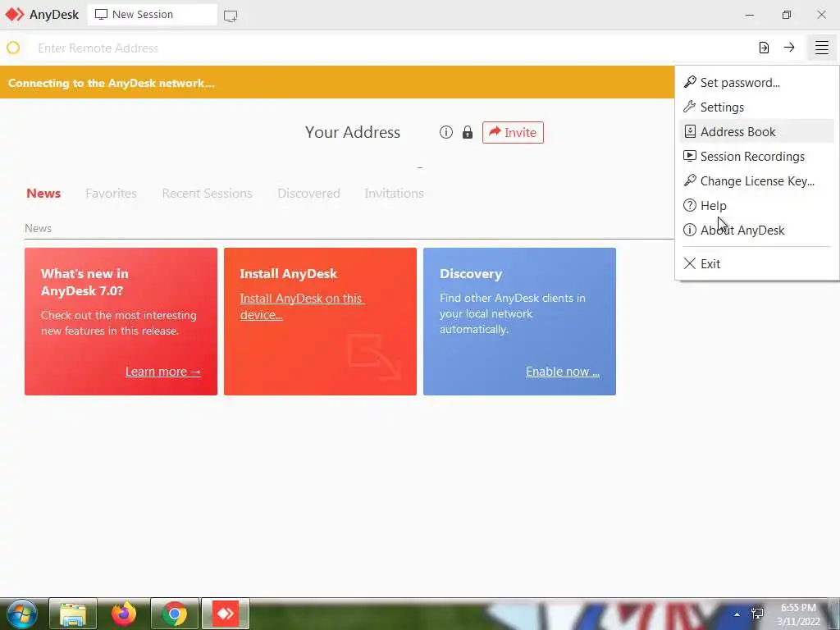Open the hamburger main menu icon
Screen dimensions: 840x630
(821, 48)
